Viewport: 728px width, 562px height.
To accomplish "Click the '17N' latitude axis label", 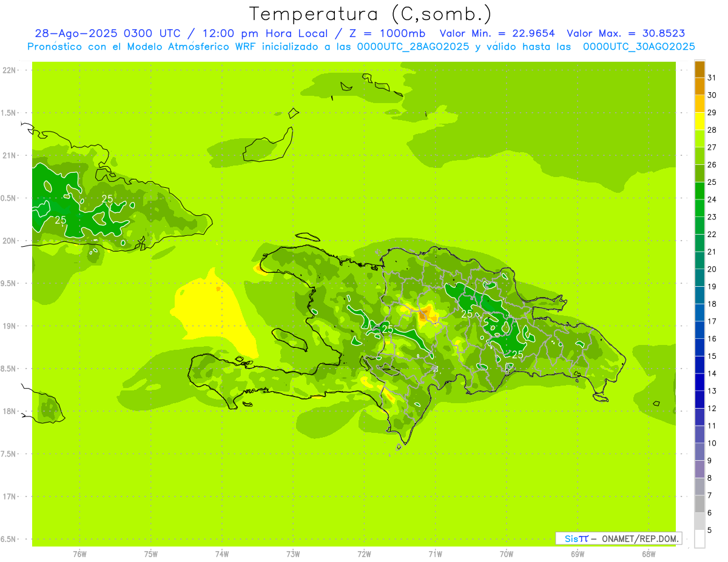I will [x=10, y=497].
